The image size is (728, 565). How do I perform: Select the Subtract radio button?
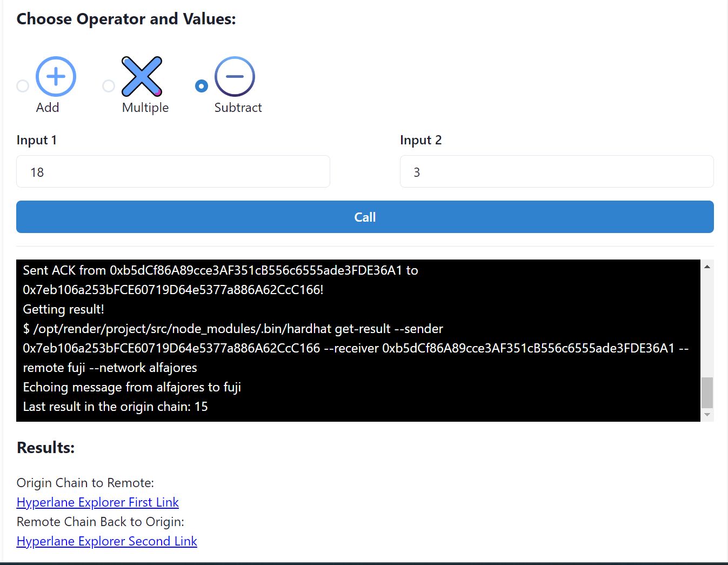coord(202,86)
